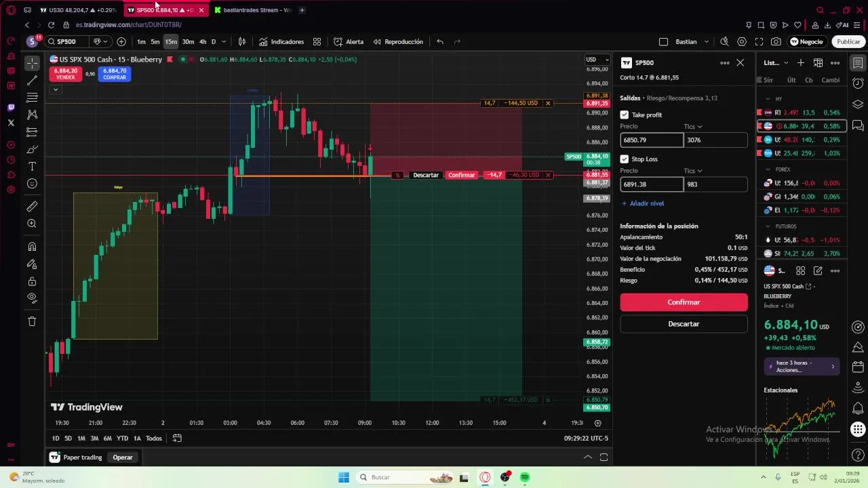
Task: Click blue COMPRAR 6.884,70 buy button
Action: (115, 74)
